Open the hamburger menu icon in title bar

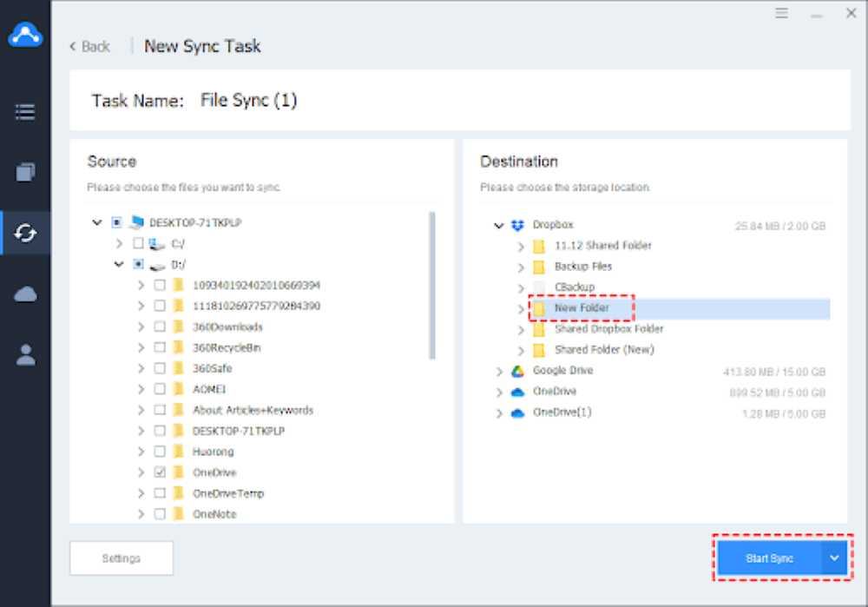tap(781, 13)
